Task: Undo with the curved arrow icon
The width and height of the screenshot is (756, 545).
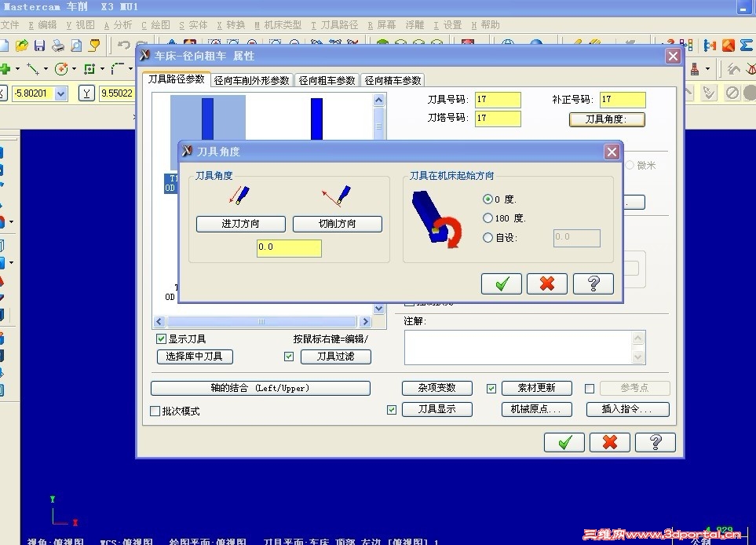Action: click(x=124, y=46)
